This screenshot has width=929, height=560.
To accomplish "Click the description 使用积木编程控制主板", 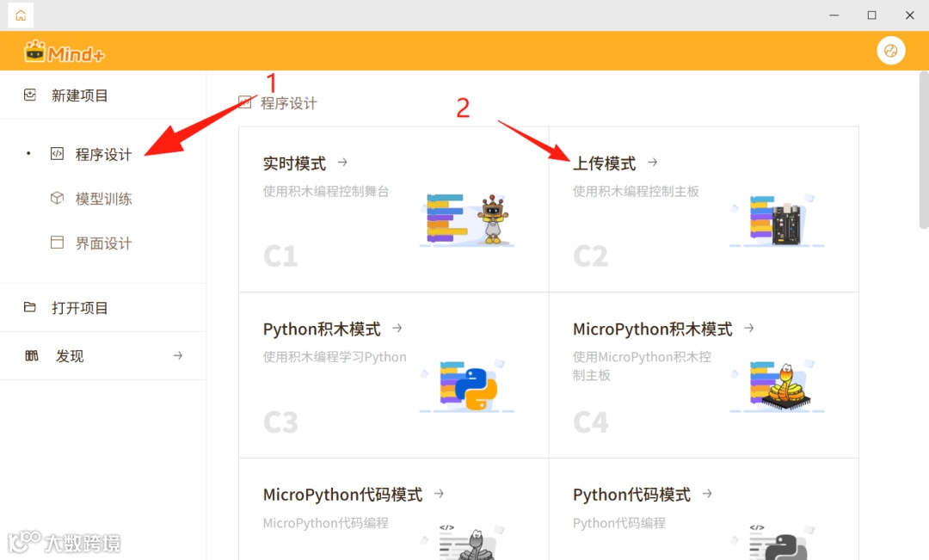I will click(x=636, y=192).
